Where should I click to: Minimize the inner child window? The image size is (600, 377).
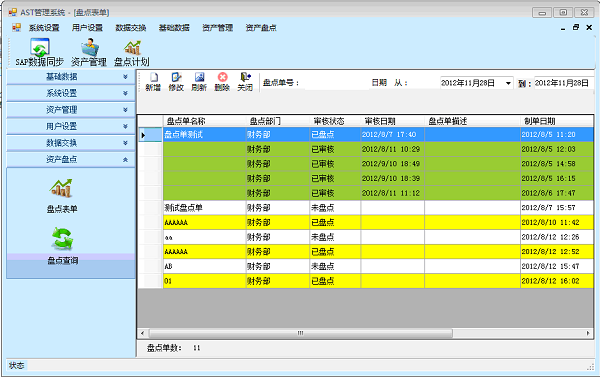pos(563,28)
